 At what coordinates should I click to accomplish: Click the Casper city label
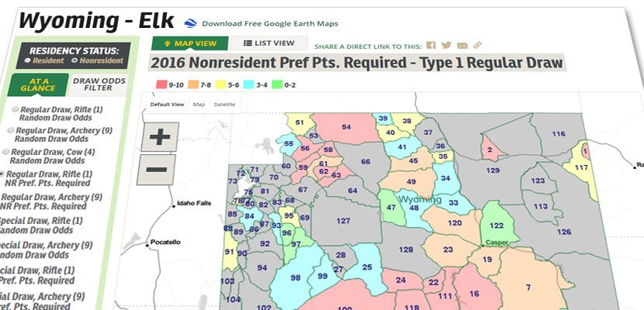[497, 243]
